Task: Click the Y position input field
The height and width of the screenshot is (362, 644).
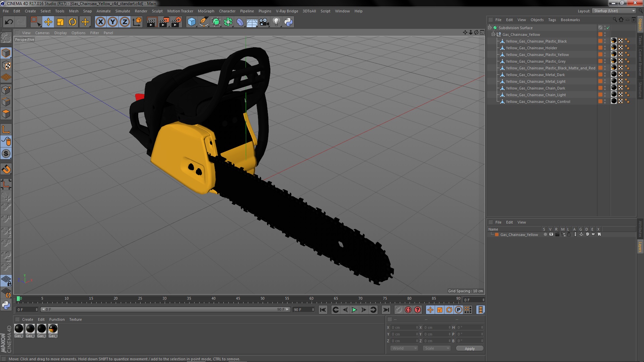Action: [404, 334]
